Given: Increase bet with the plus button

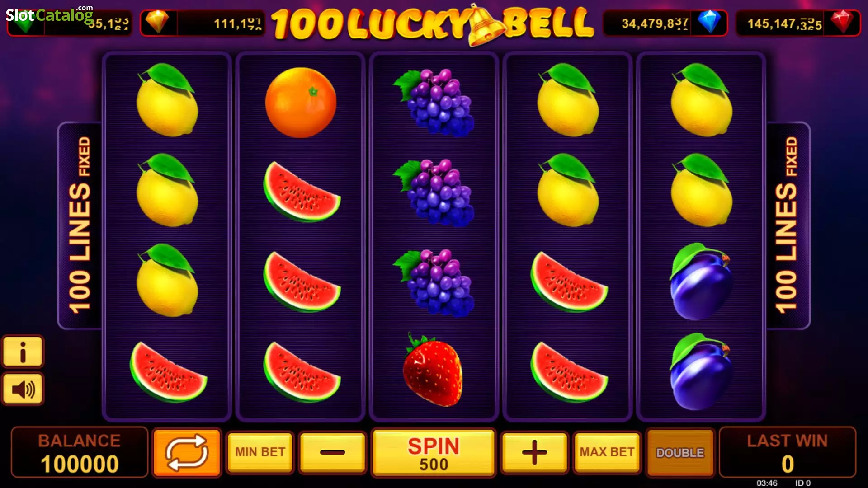Looking at the screenshot, I should [534, 452].
